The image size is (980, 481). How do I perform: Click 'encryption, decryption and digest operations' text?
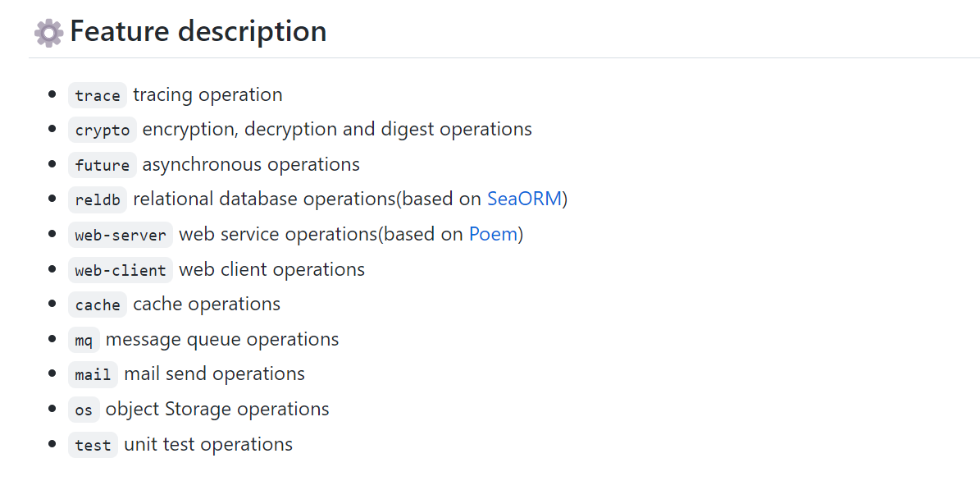click(338, 130)
